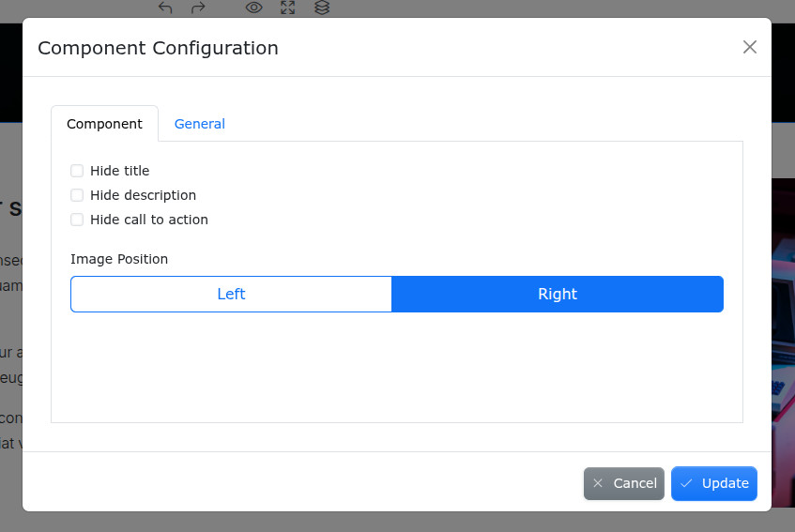Click the 'Hide title' label text

pyautogui.click(x=120, y=171)
